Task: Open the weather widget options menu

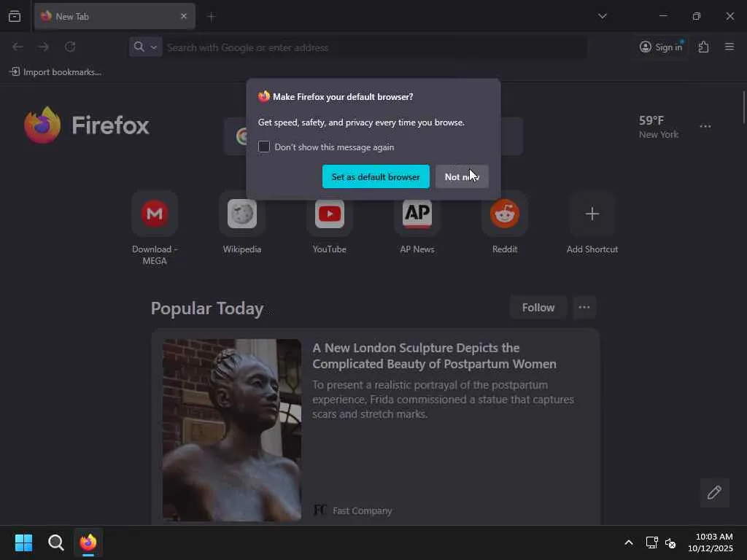Action: click(x=705, y=126)
